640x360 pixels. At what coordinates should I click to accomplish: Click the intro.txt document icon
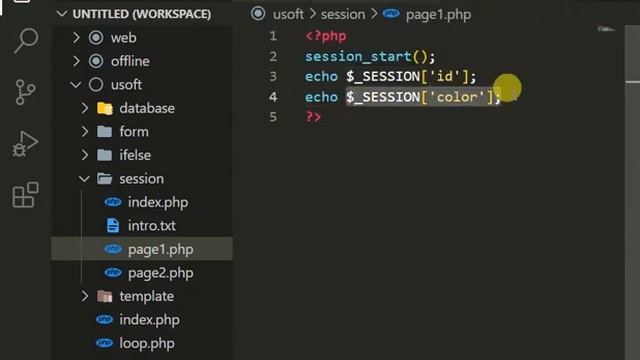[113, 226]
